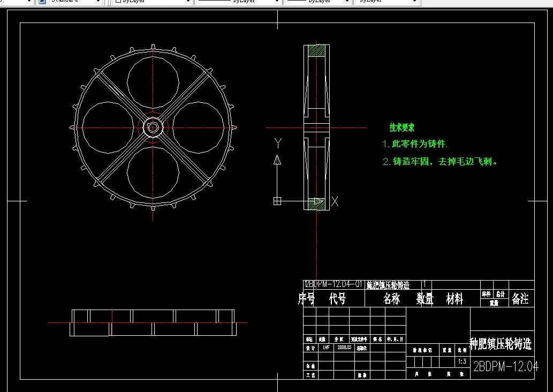Select the scale value 1:3
This screenshot has width=553, height=392.
click(463, 361)
